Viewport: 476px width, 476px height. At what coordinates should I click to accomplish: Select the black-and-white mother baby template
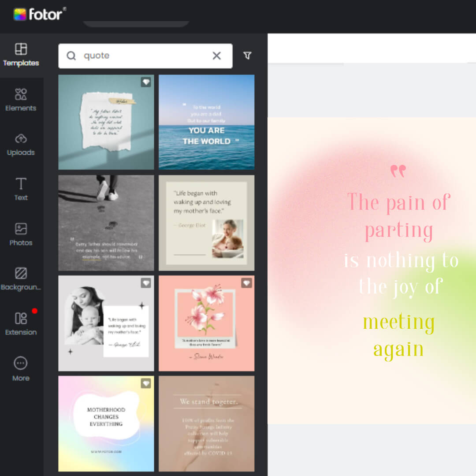tap(106, 323)
